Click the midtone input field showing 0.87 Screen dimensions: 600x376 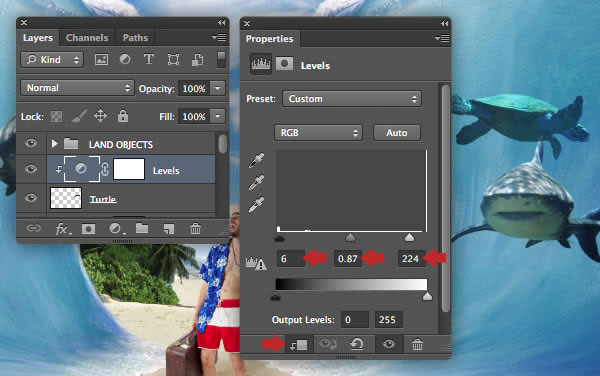click(x=348, y=259)
